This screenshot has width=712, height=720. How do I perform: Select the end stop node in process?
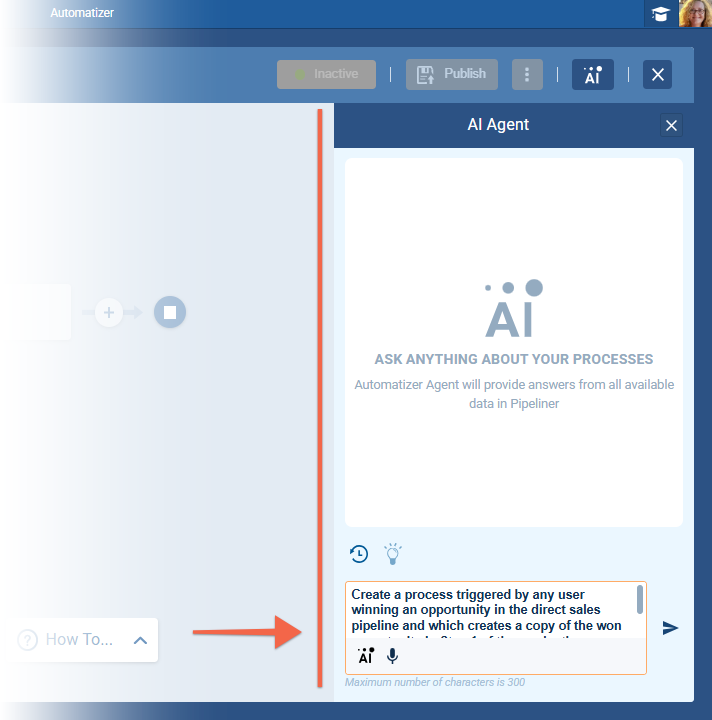tap(170, 313)
